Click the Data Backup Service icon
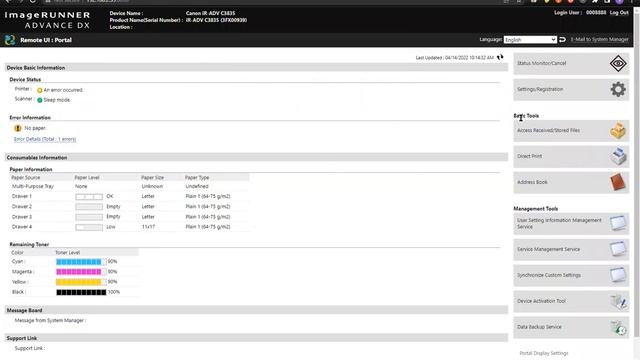The width and height of the screenshot is (640, 360). (618, 327)
